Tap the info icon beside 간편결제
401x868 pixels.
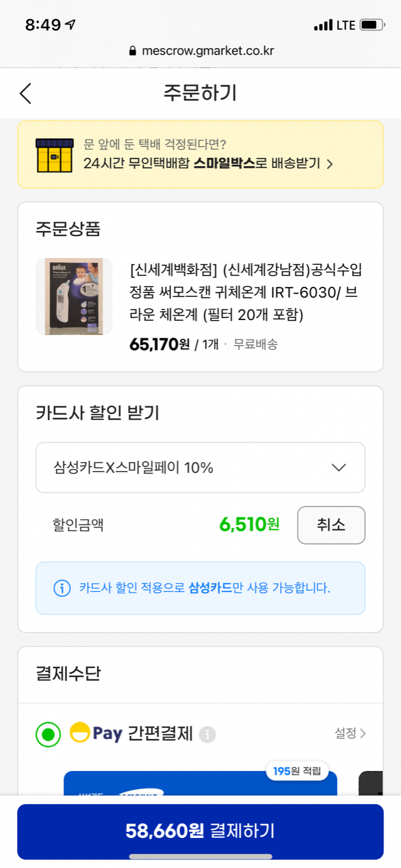[x=207, y=735]
